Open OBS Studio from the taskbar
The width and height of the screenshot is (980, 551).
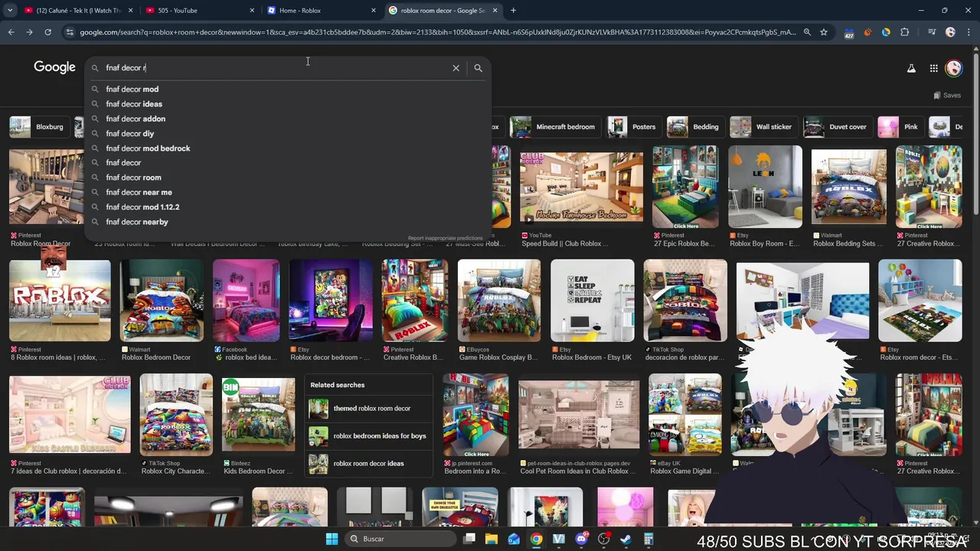tap(603, 539)
